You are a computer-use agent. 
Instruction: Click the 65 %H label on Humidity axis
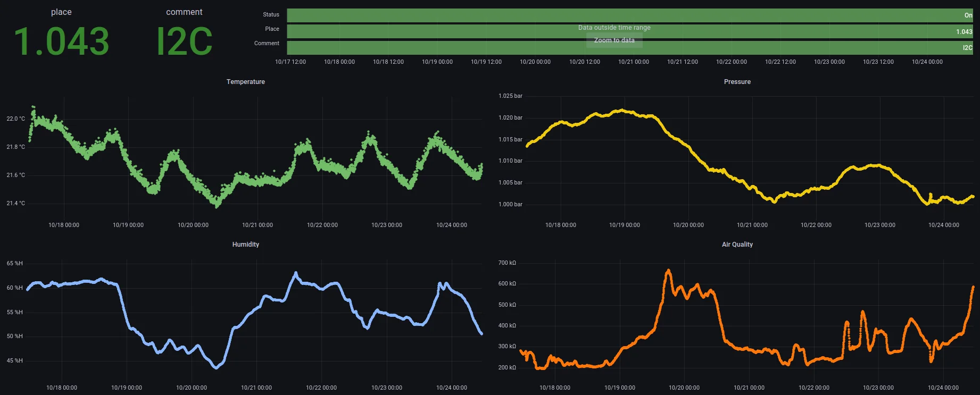pos(15,264)
